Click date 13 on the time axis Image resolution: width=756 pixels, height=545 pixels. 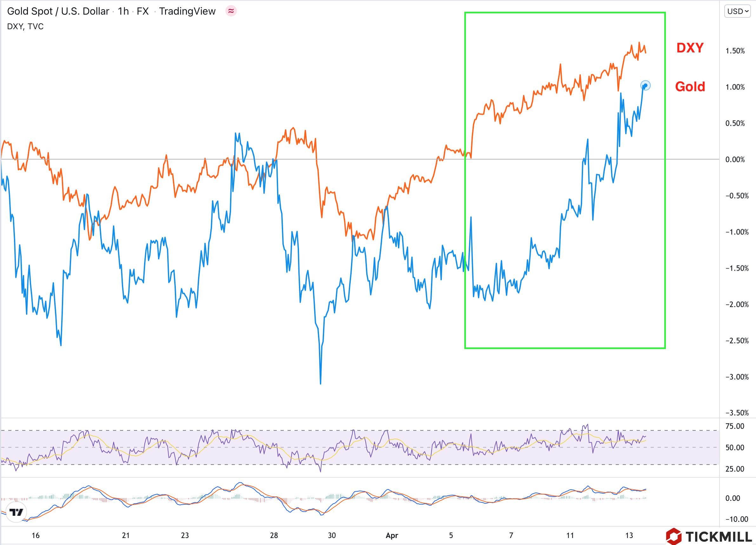[x=629, y=535]
